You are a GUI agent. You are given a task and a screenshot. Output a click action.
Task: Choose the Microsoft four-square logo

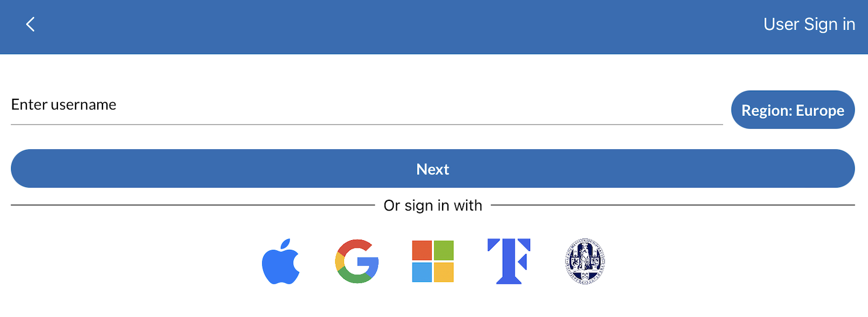tap(433, 261)
